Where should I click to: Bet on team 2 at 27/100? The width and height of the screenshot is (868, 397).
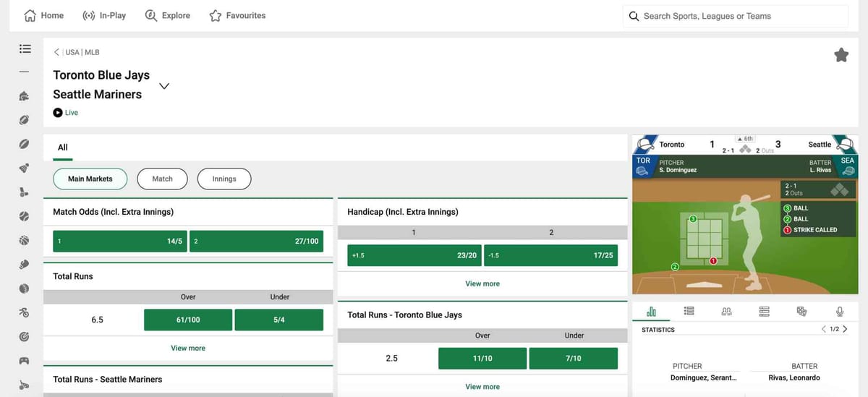click(256, 241)
